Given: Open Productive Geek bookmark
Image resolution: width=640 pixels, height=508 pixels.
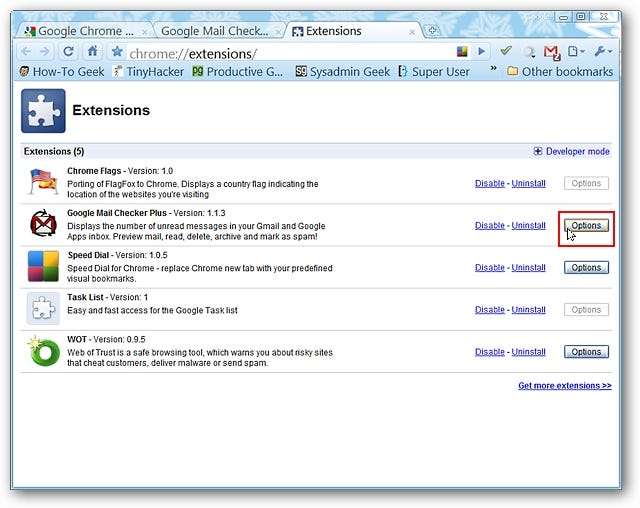Looking at the screenshot, I should tap(238, 72).
